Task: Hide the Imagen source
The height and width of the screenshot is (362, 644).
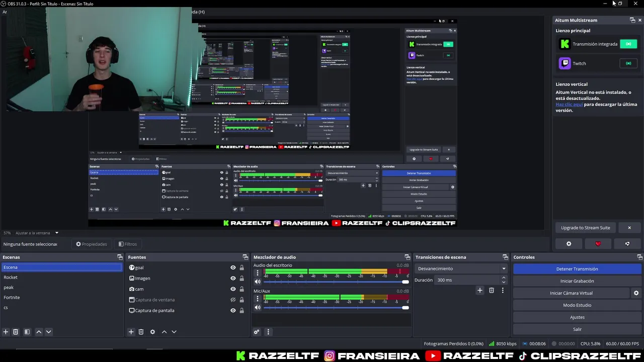Action: click(x=233, y=279)
